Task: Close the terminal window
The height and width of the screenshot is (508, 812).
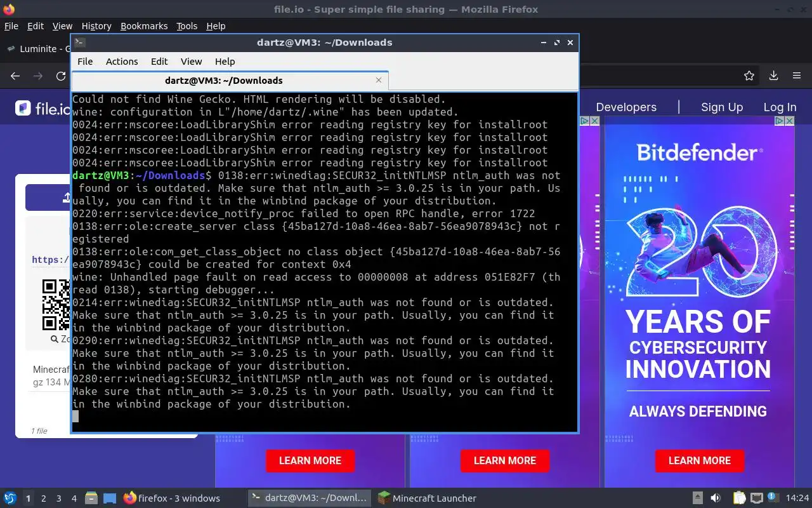Action: pyautogui.click(x=570, y=43)
